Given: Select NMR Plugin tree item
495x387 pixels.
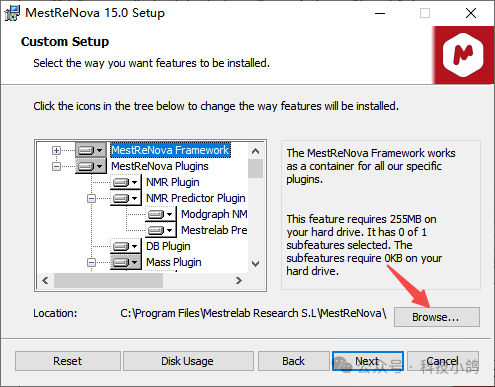Looking at the screenshot, I should [x=173, y=182].
